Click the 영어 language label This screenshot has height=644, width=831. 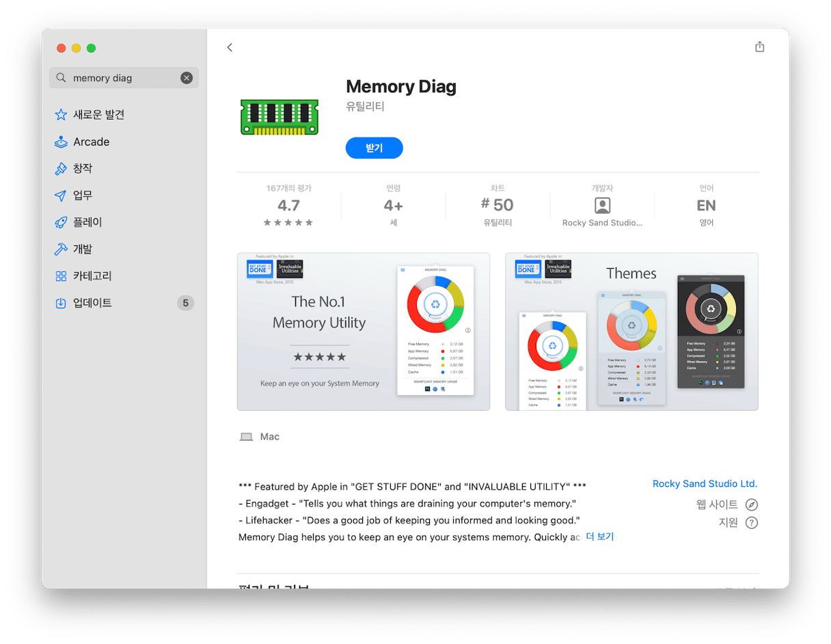tap(707, 223)
